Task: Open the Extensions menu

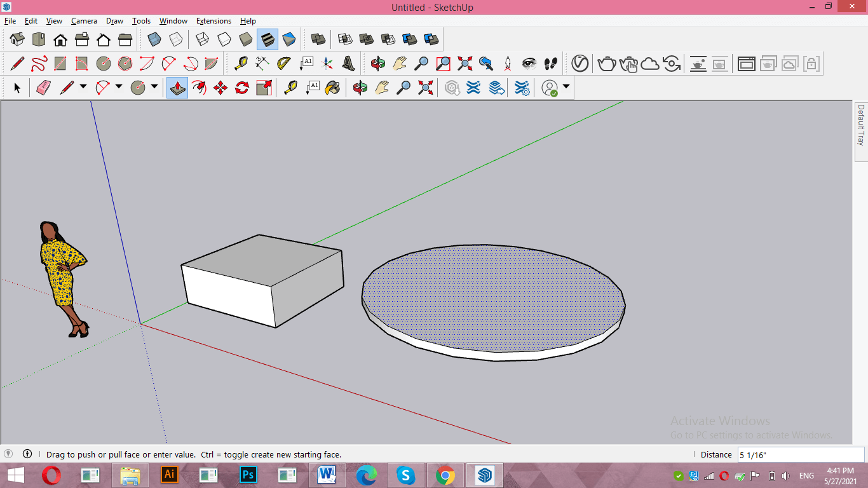Action: (x=214, y=21)
